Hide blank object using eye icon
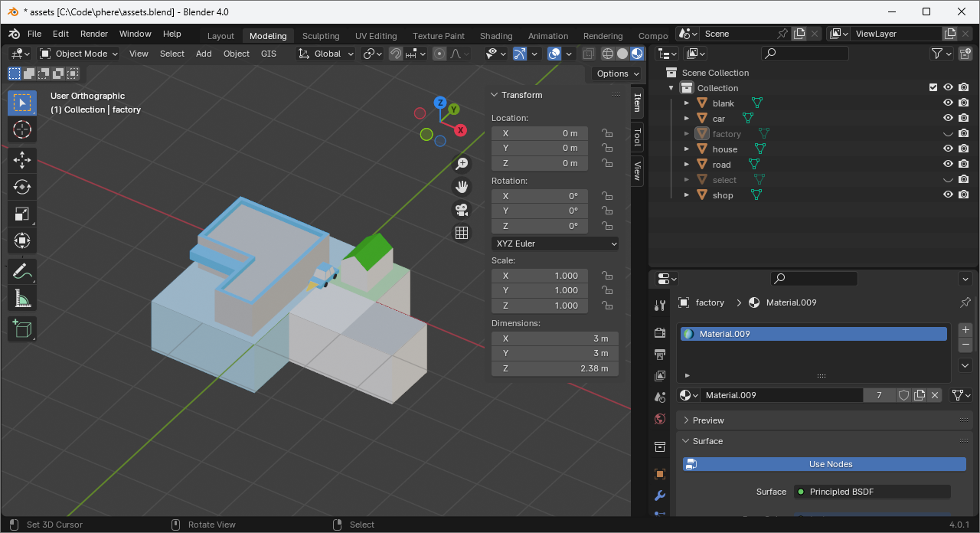980x533 pixels. (x=948, y=103)
